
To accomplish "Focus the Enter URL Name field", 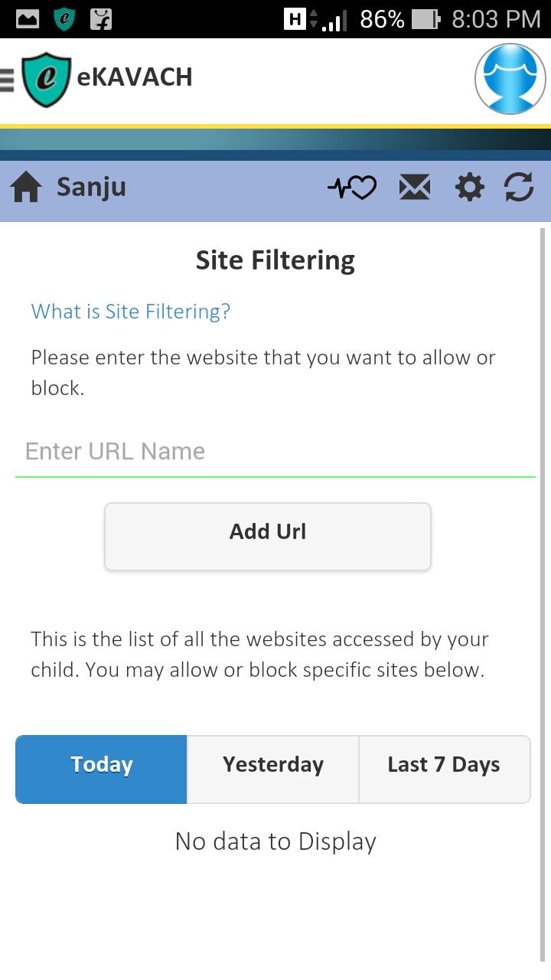I will pyautogui.click(x=275, y=452).
